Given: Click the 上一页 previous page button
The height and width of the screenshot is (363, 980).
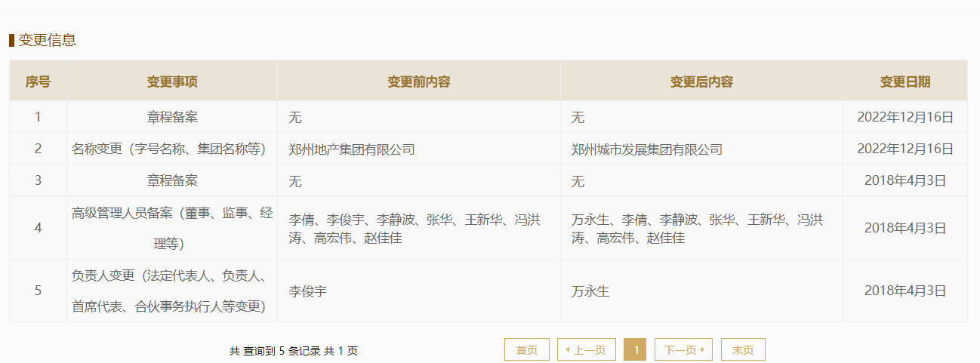Looking at the screenshot, I should 585,349.
